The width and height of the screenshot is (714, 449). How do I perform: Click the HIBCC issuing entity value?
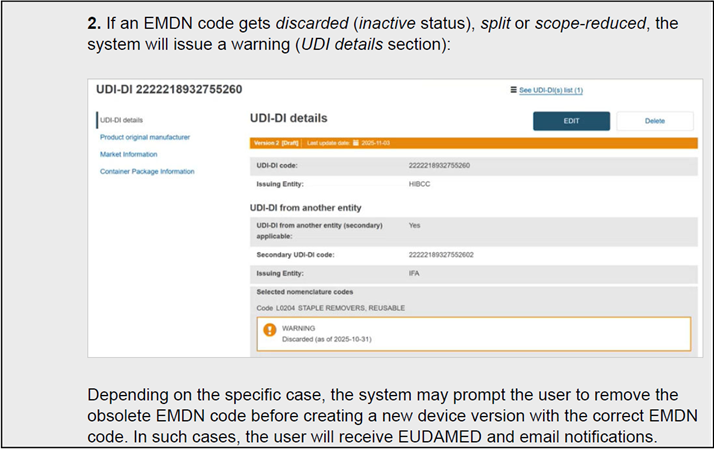[419, 184]
